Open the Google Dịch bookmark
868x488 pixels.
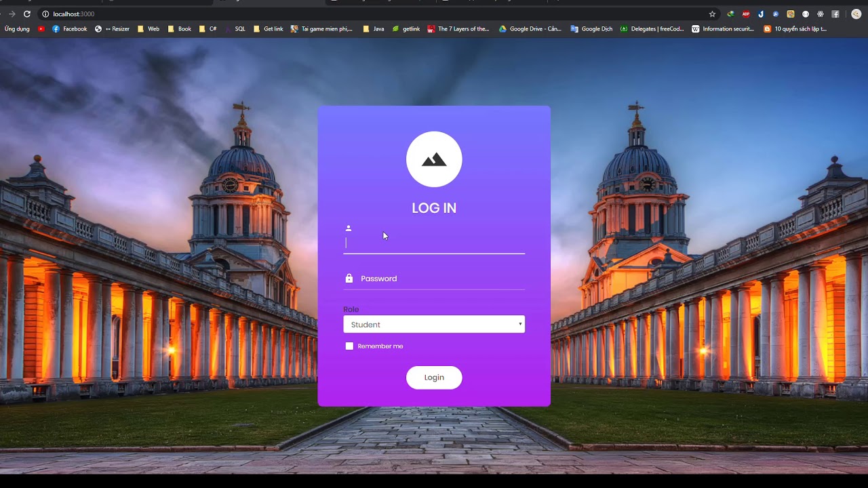click(x=591, y=29)
